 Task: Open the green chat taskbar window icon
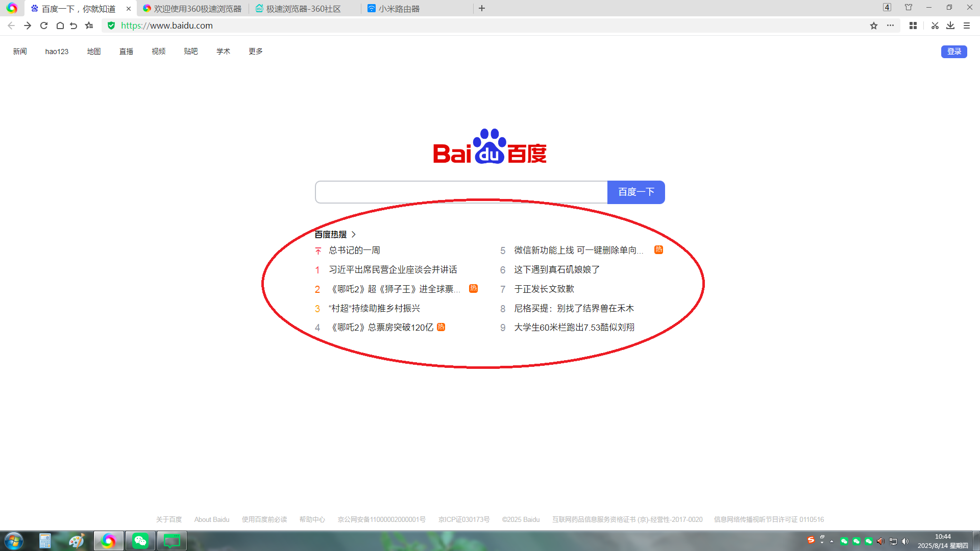(x=172, y=541)
